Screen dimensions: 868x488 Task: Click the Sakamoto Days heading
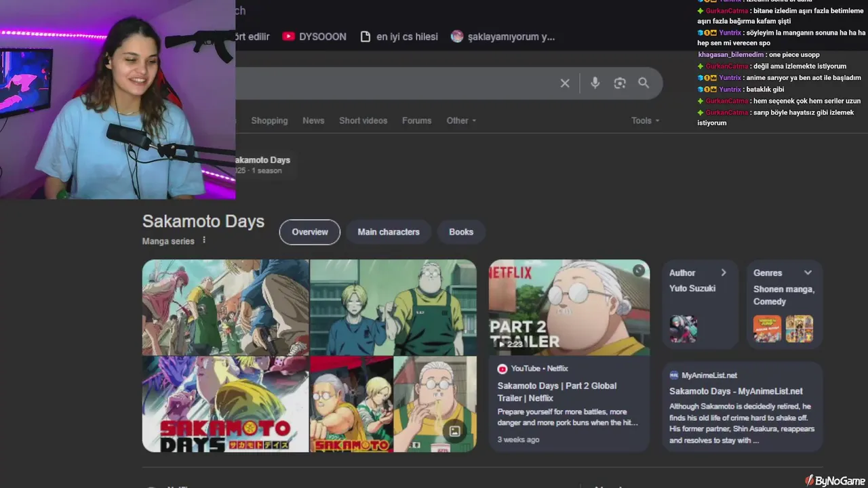pyautogui.click(x=203, y=222)
